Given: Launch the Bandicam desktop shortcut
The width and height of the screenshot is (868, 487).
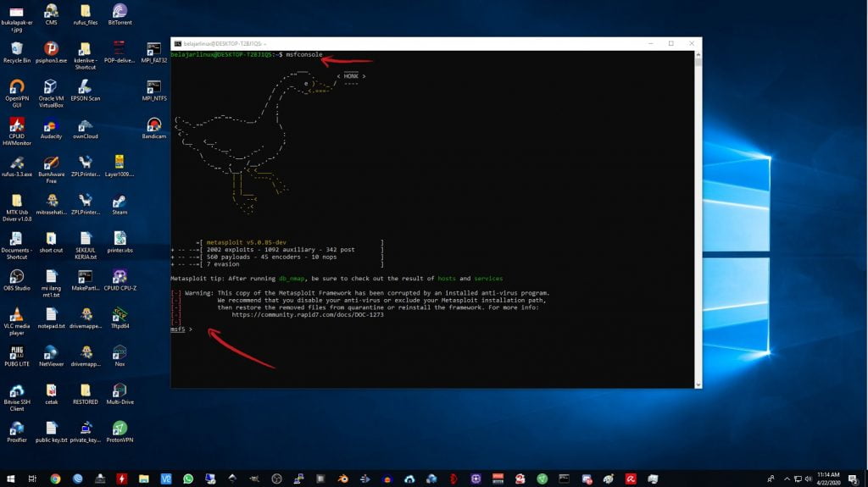Looking at the screenshot, I should tap(154, 129).
